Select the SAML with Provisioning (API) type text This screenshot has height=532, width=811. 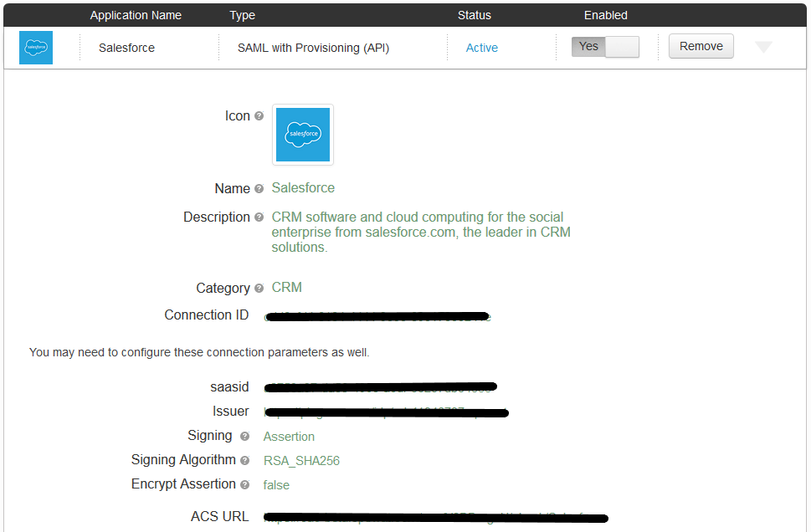[x=313, y=48]
